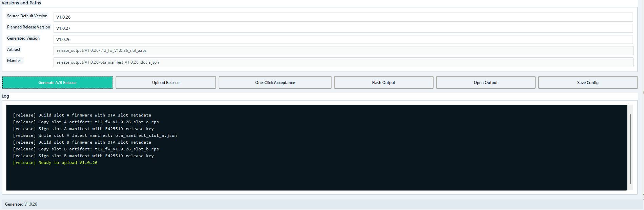Viewport: 644px width, 210px height.
Task: Focus the Planned Release Version field
Action: [343, 28]
